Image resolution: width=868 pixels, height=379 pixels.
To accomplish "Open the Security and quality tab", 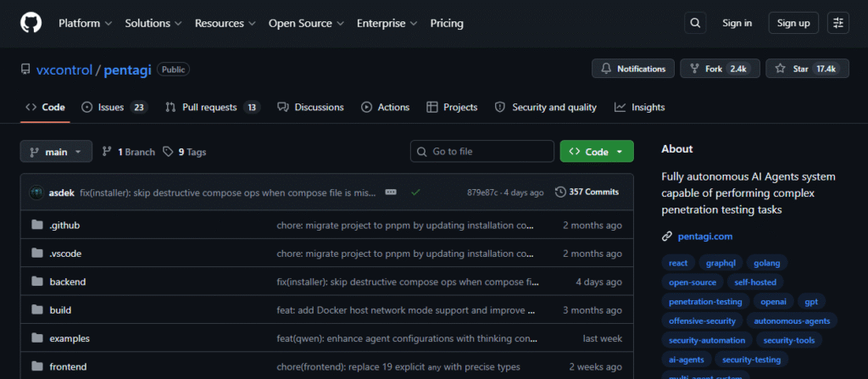I will click(x=546, y=107).
